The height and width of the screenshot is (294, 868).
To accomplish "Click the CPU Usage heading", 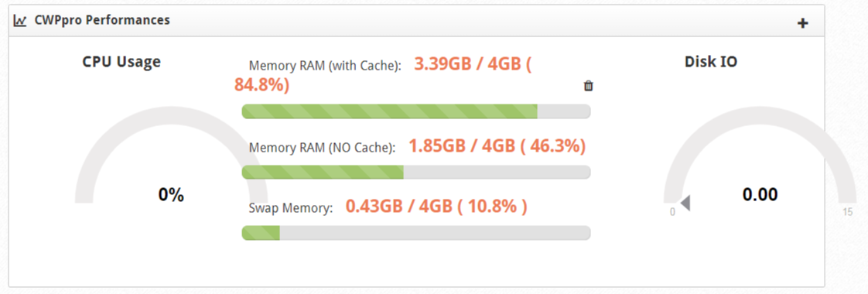I will pos(121,61).
